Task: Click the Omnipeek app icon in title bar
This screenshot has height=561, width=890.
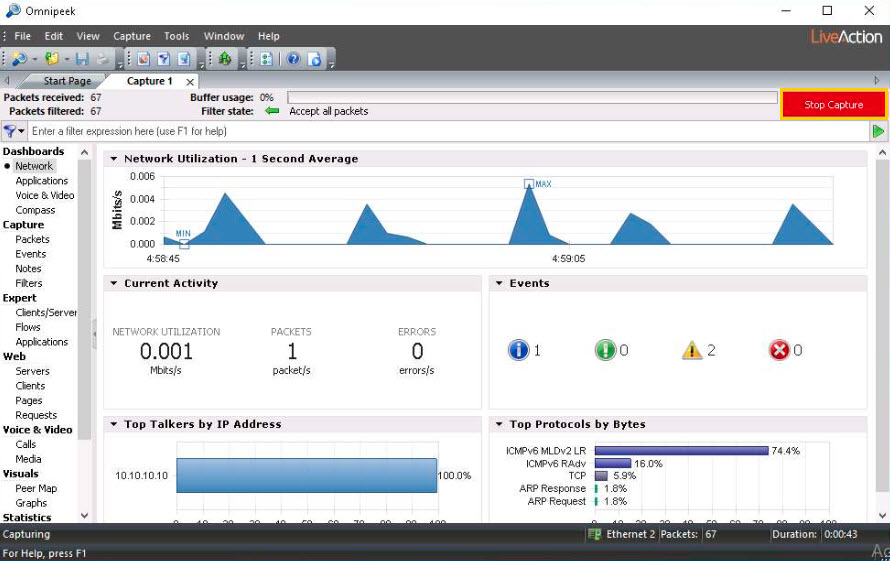Action: tap(13, 11)
